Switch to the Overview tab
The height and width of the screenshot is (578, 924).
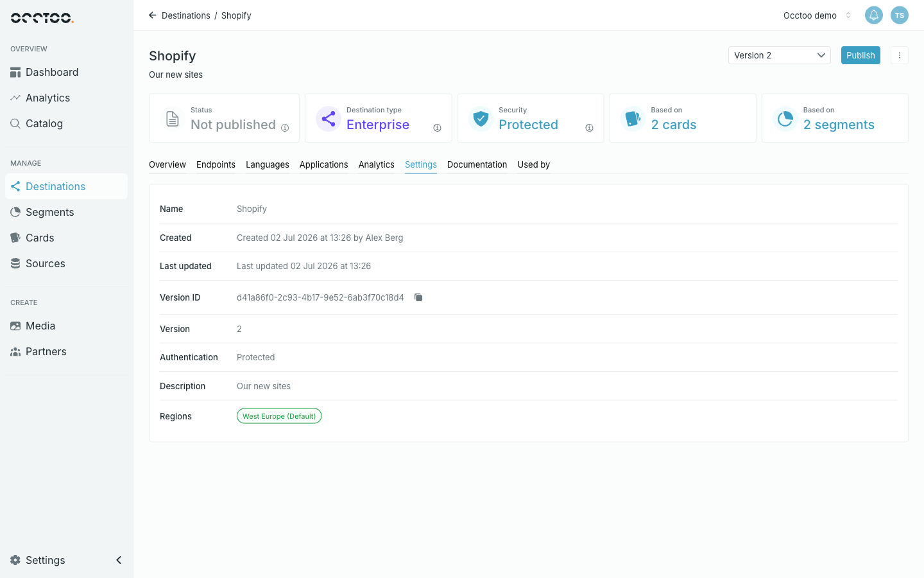(x=167, y=165)
